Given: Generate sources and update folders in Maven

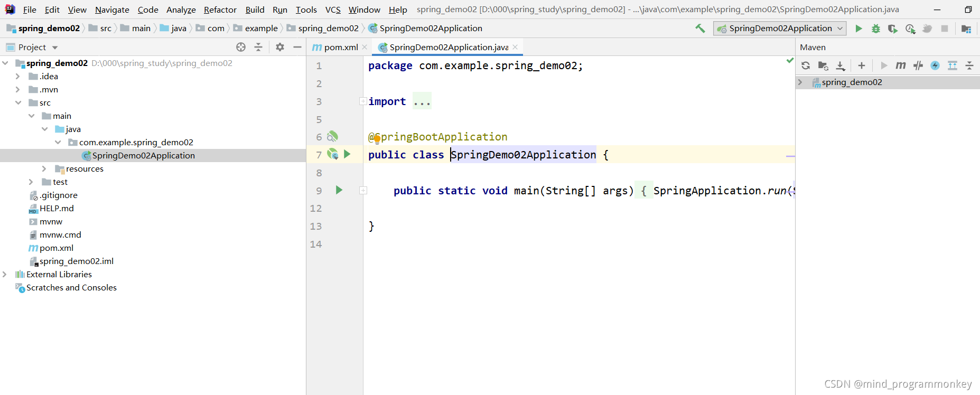Looking at the screenshot, I should (x=823, y=65).
